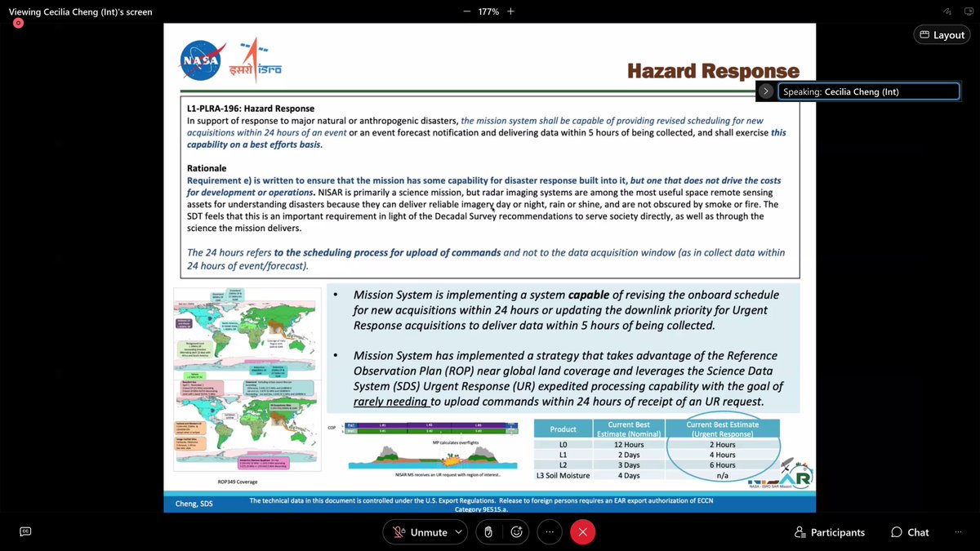Click the Product table header

pos(563,429)
